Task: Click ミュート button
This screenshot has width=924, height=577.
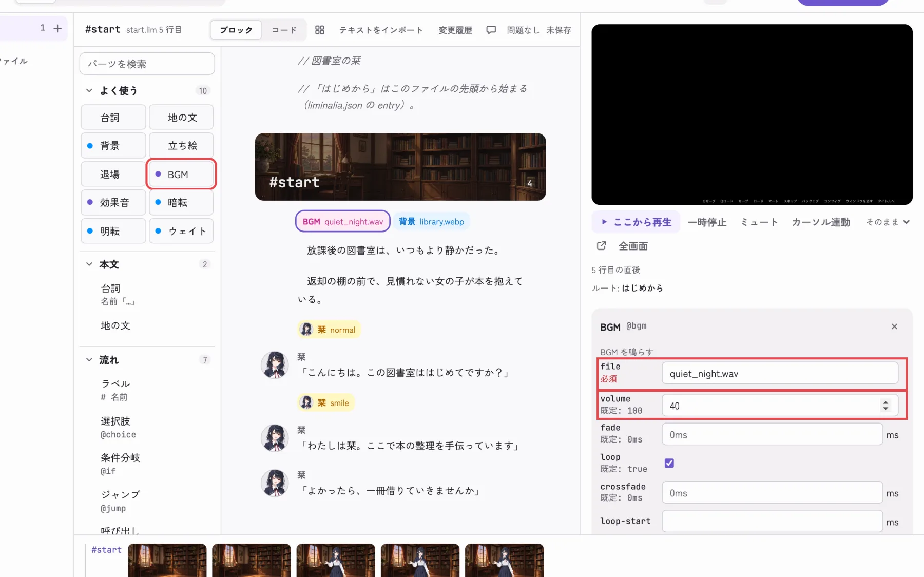Action: [759, 222]
